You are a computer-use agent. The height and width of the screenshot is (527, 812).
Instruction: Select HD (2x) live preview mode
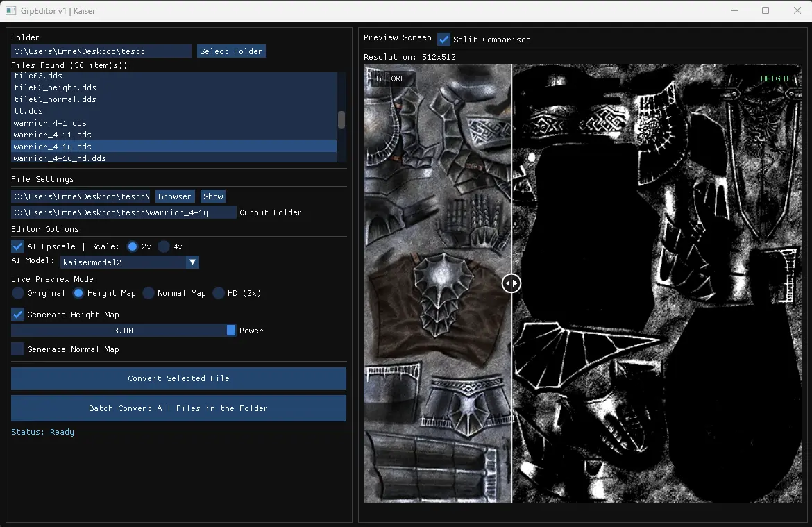219,293
